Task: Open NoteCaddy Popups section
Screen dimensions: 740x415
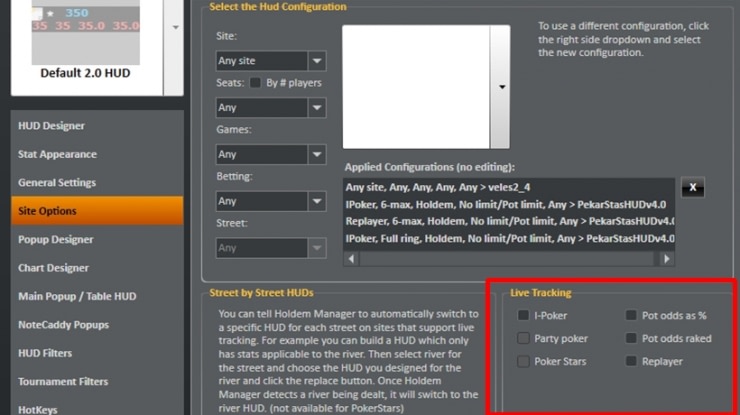Action: coord(97,324)
